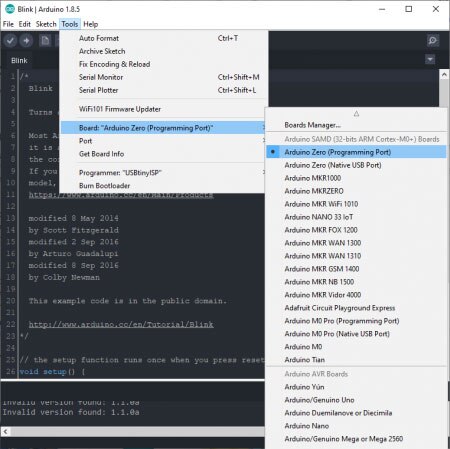
Task: Click the 'by Scott Fitzgerald' comment line
Action: point(73,230)
